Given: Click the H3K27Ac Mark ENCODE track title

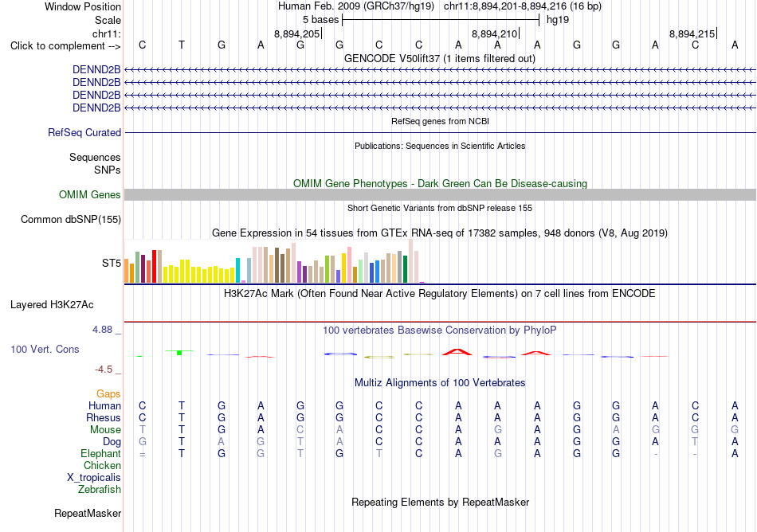Looking at the screenshot, I should (x=440, y=294).
